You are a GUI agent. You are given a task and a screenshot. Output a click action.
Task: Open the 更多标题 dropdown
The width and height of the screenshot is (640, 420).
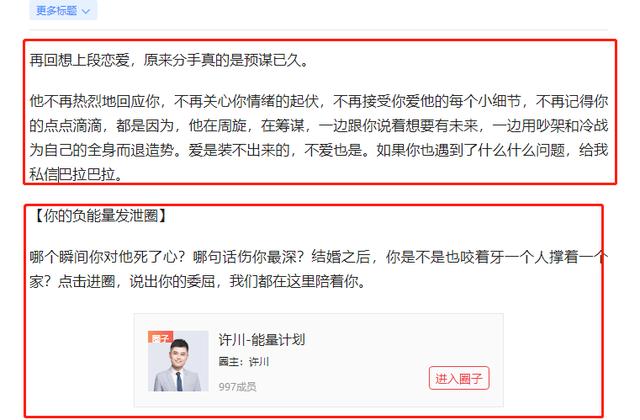pos(63,10)
